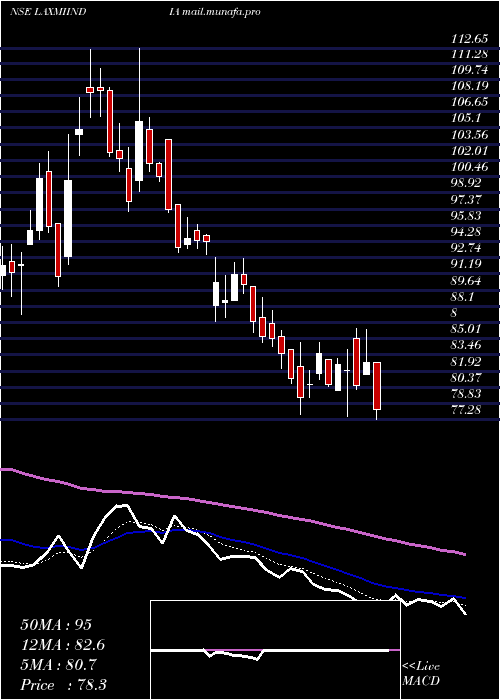Click the pink 50MA line
Image resolution: width=500 pixels, height=700 pixels.
(x=232, y=506)
